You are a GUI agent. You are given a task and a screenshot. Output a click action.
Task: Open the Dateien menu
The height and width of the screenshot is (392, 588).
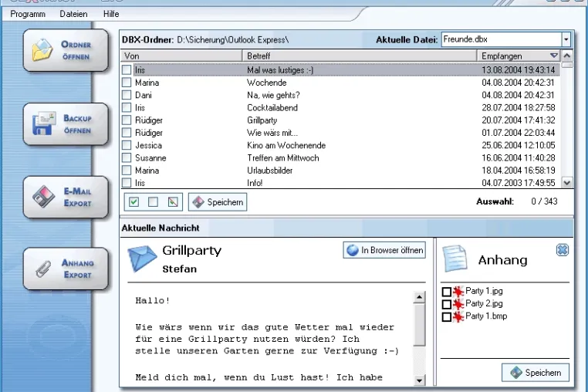(73, 14)
